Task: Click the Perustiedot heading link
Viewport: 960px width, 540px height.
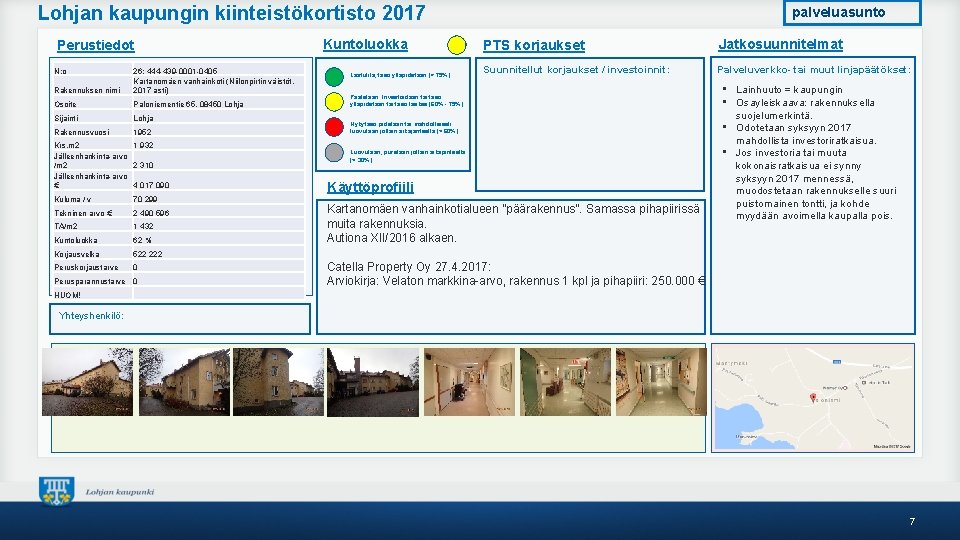Action: (x=96, y=45)
